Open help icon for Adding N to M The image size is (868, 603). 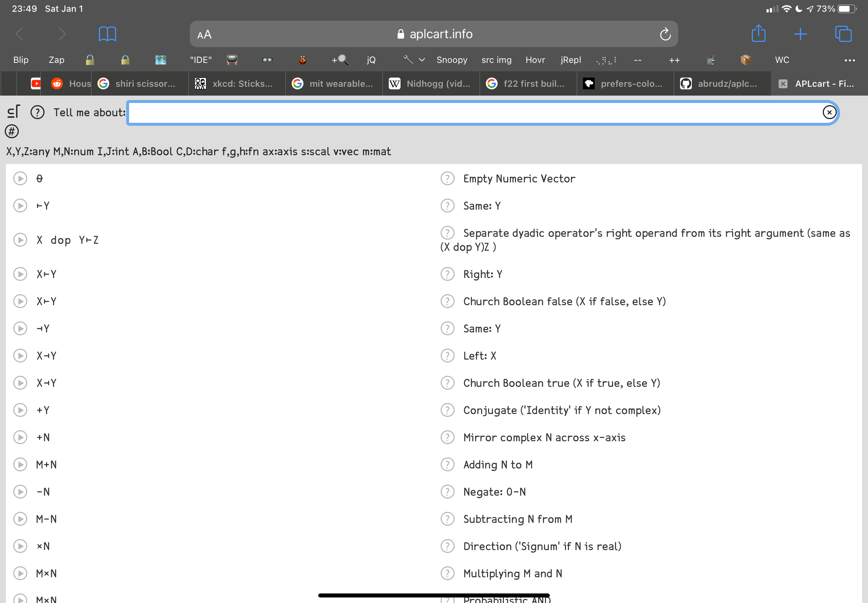tap(447, 464)
